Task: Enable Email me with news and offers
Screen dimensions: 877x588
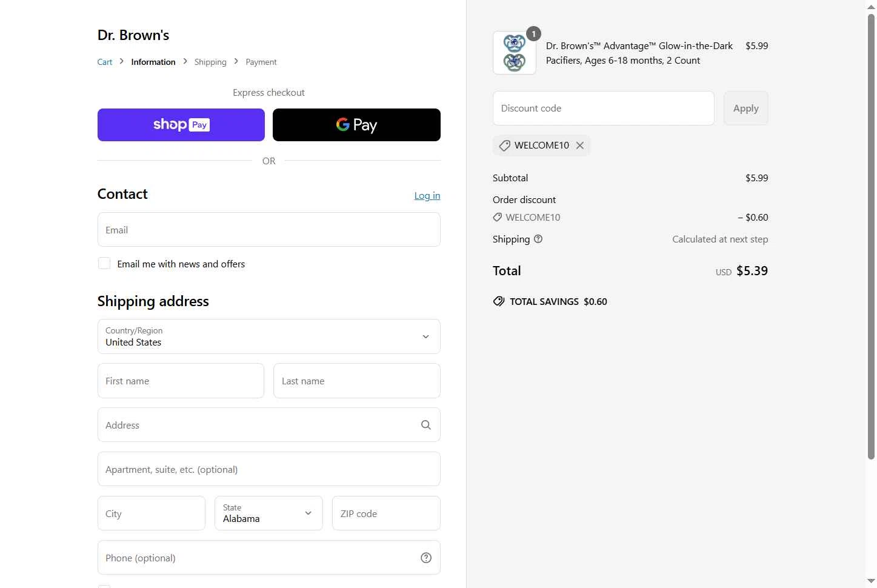Action: click(104, 263)
